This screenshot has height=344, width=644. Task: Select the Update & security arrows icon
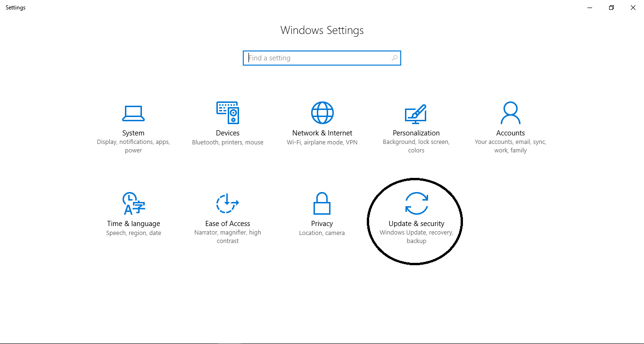coord(416,203)
